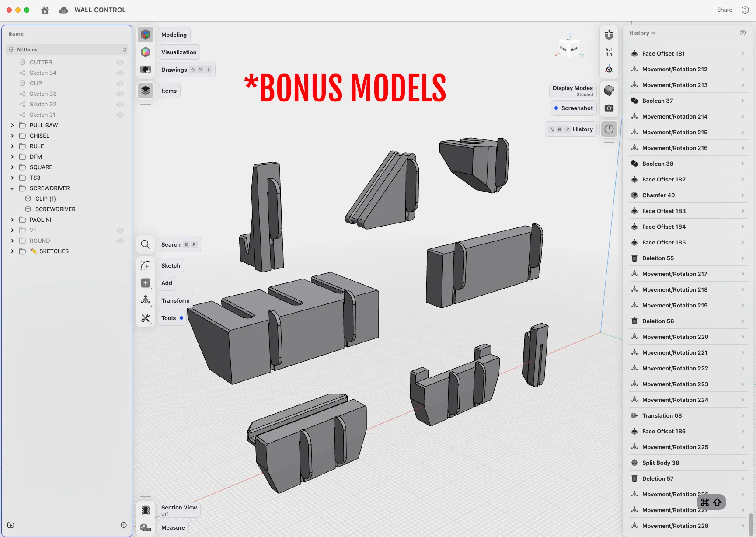Open the Items panel more options icon
Screen dimensions: 756x537
tap(124, 525)
